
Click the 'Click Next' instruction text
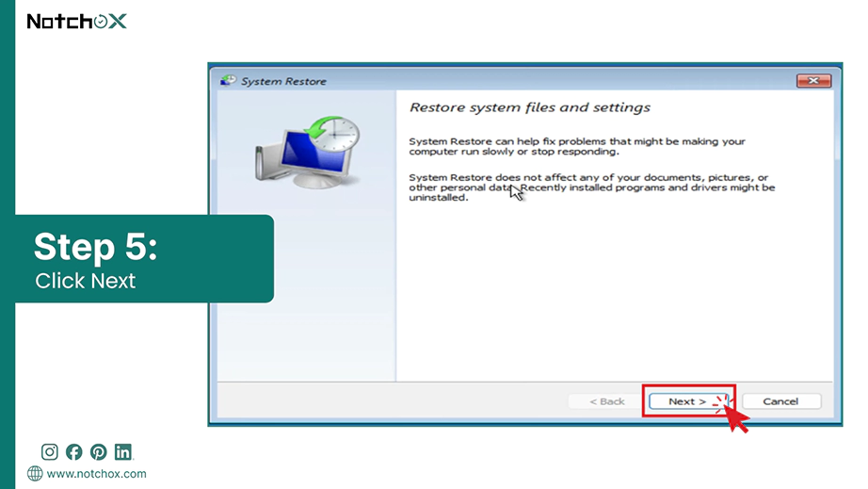pyautogui.click(x=86, y=281)
